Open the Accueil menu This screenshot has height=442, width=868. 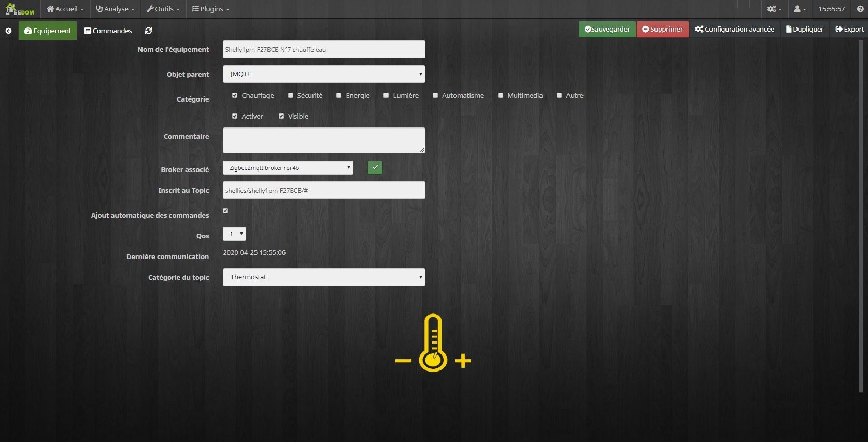point(65,9)
